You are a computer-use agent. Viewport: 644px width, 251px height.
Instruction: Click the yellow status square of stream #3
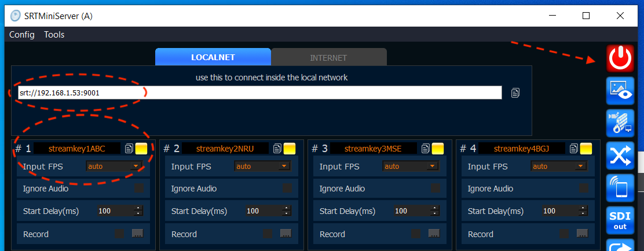click(438, 149)
